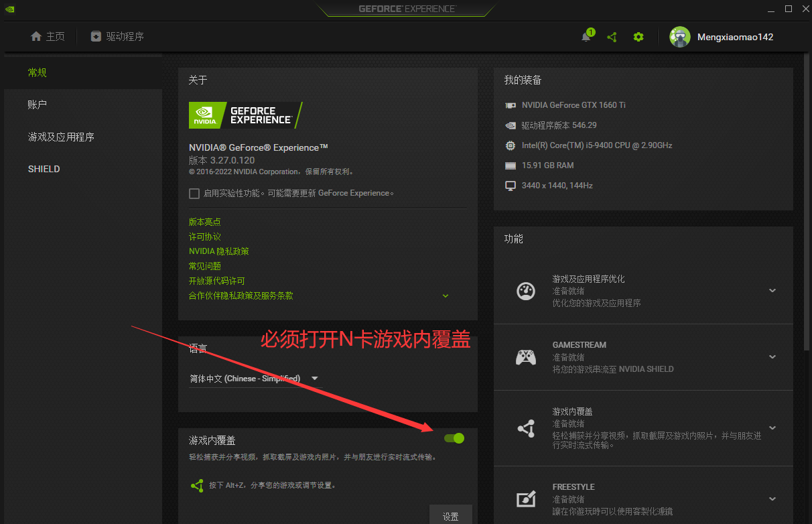812x524 pixels.
Task: Click the gamepad icon for GAMESTREAM
Action: click(x=526, y=357)
